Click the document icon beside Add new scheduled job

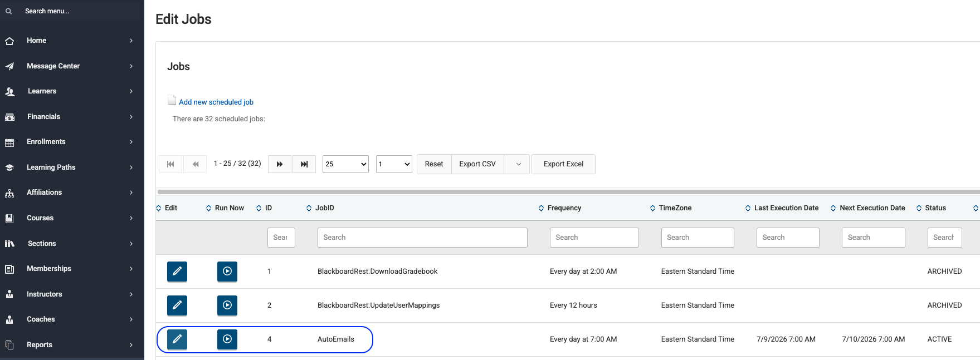(172, 100)
